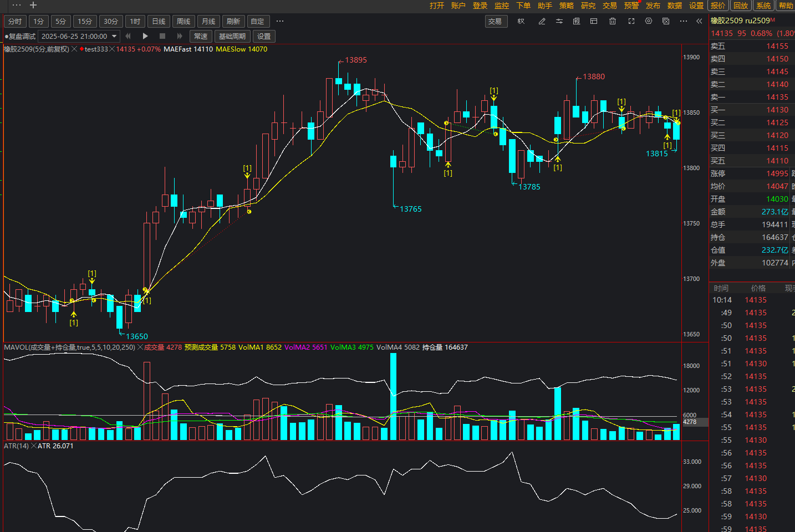Add a new tab with the plus icon
The image size is (795, 532).
click(33, 5)
